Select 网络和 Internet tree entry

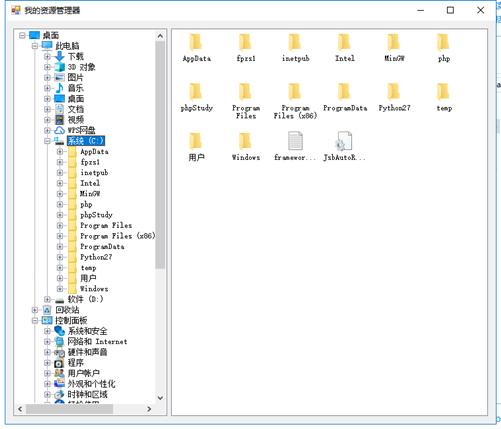[97, 342]
